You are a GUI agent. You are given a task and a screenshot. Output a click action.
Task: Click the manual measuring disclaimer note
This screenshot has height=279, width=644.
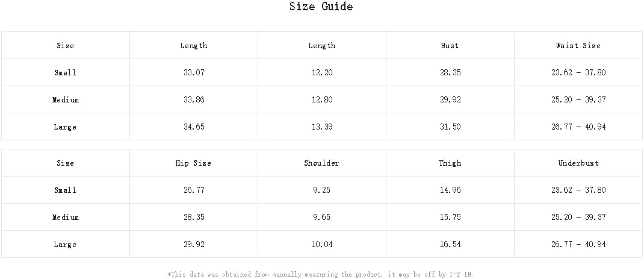[321, 274]
